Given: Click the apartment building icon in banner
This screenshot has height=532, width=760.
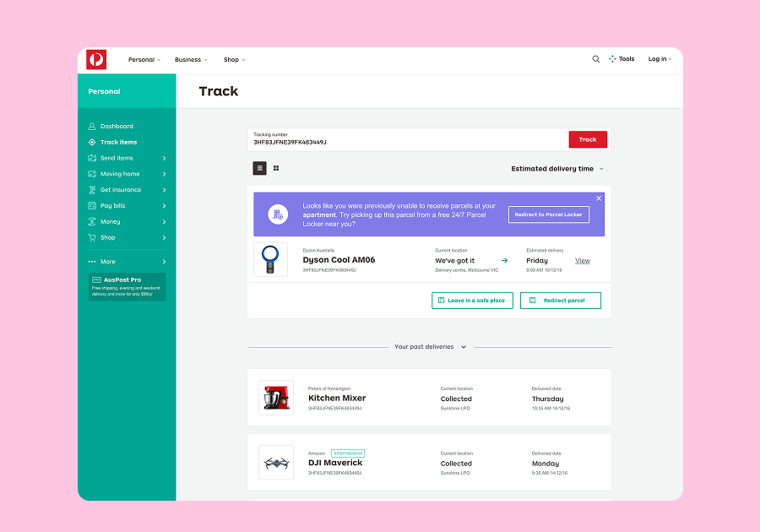Looking at the screenshot, I should pyautogui.click(x=278, y=214).
